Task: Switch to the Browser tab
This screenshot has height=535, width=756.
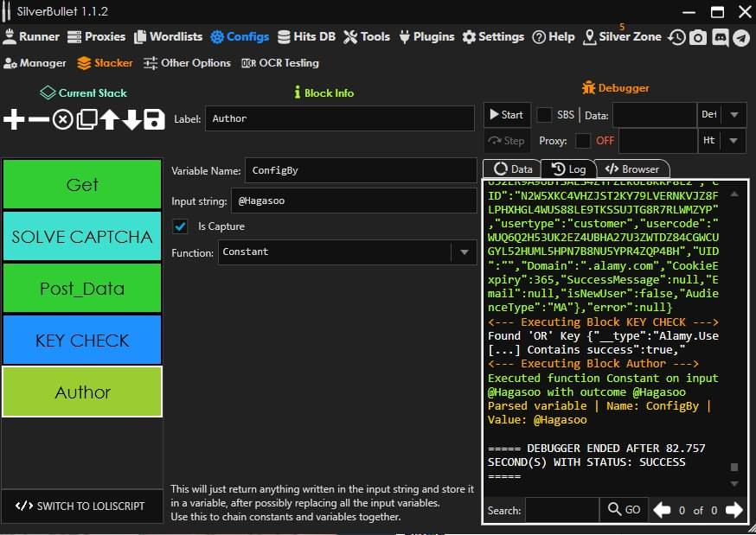Action: coord(632,169)
